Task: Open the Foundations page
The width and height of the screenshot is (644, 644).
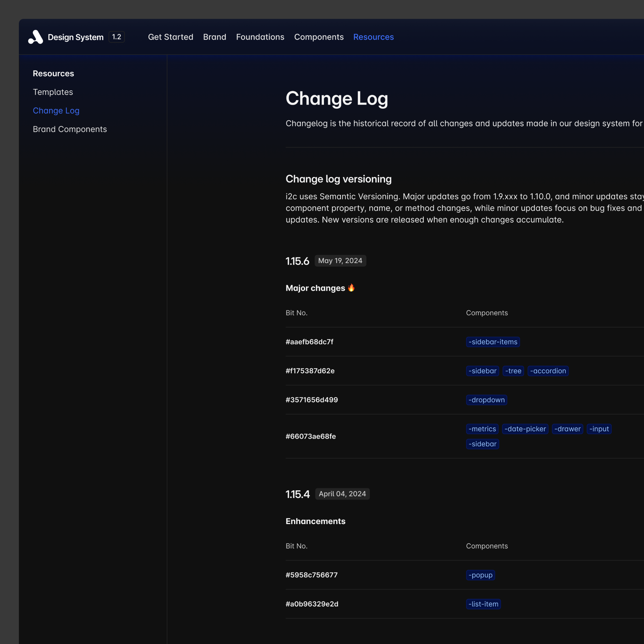Action: point(260,37)
